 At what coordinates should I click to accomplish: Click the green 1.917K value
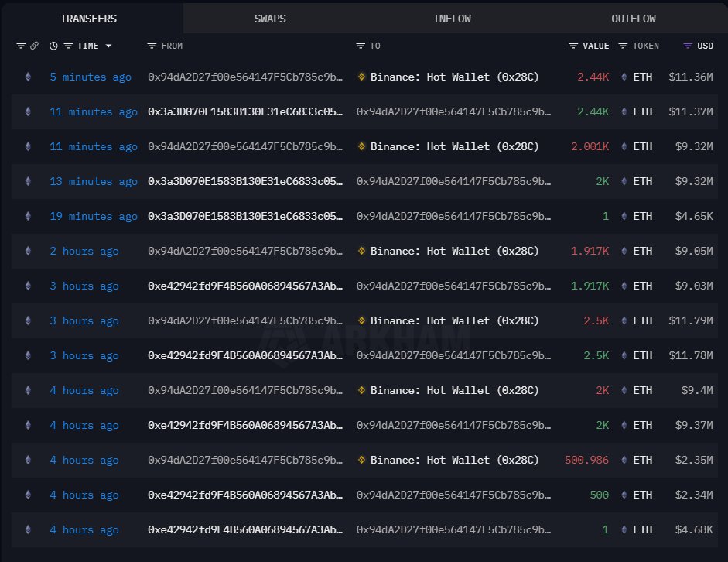[x=590, y=286]
